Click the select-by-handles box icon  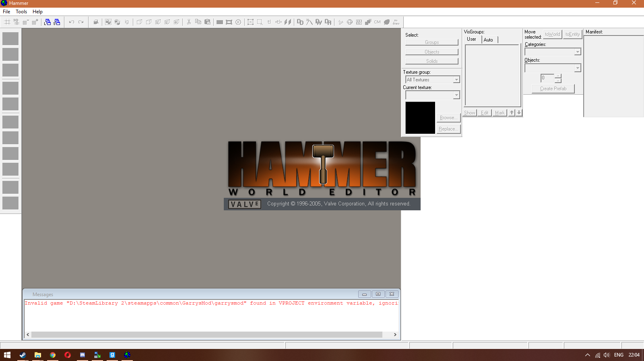pyautogui.click(x=250, y=22)
